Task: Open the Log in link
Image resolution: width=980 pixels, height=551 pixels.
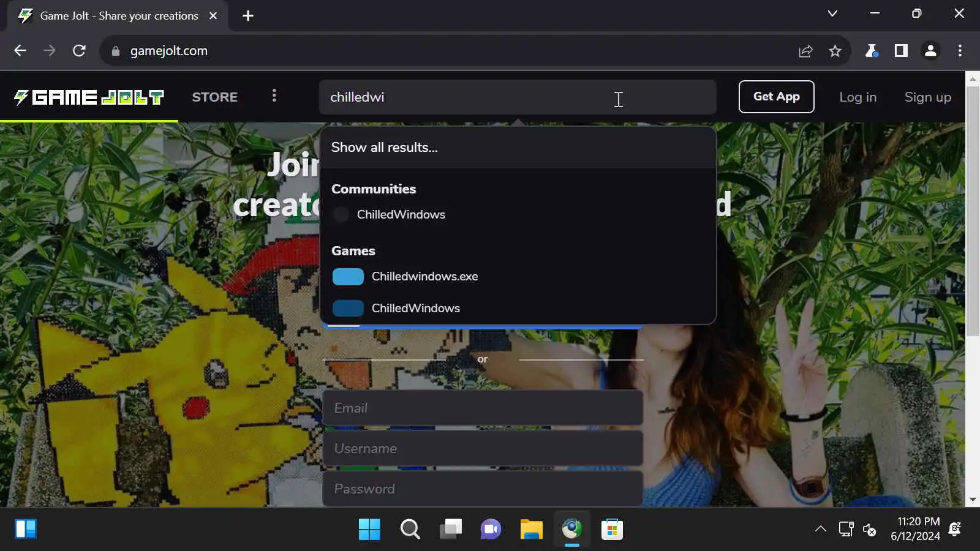Action: click(x=858, y=97)
